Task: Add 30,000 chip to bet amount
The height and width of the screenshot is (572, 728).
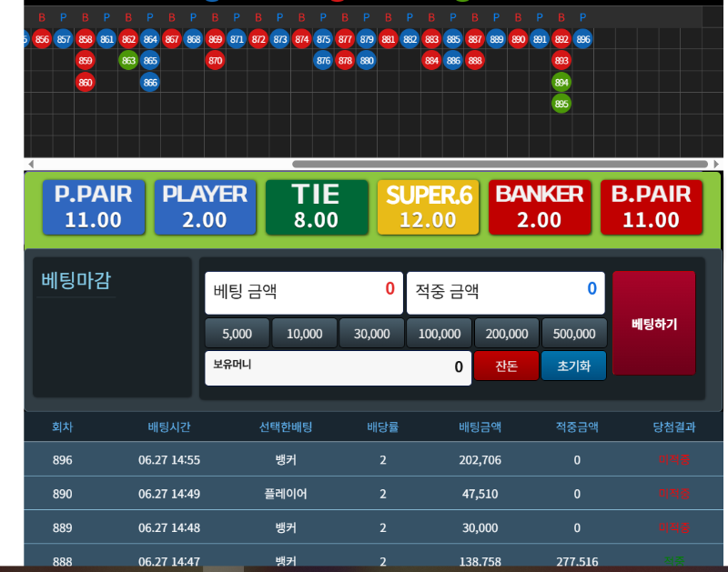Action: (x=371, y=334)
